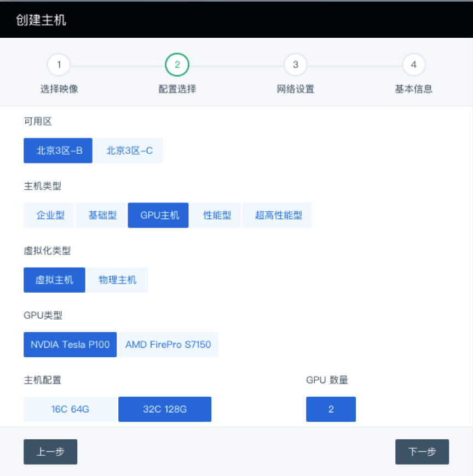
Task: Select 虚拟主机 virtualization type
Action: 54,280
